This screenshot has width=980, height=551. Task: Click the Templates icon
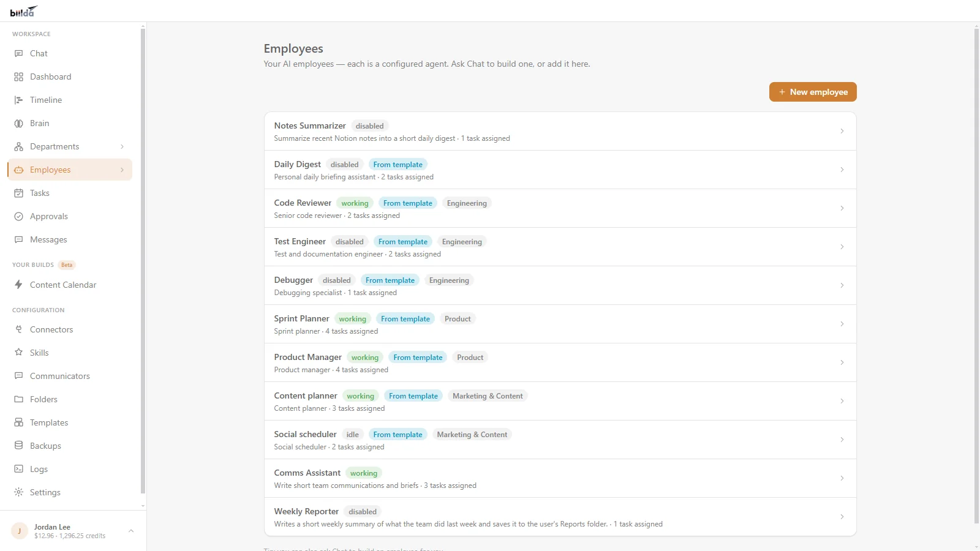pos(18,422)
